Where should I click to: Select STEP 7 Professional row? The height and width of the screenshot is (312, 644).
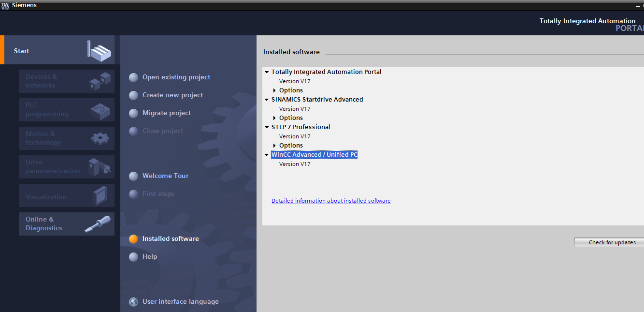[301, 127]
